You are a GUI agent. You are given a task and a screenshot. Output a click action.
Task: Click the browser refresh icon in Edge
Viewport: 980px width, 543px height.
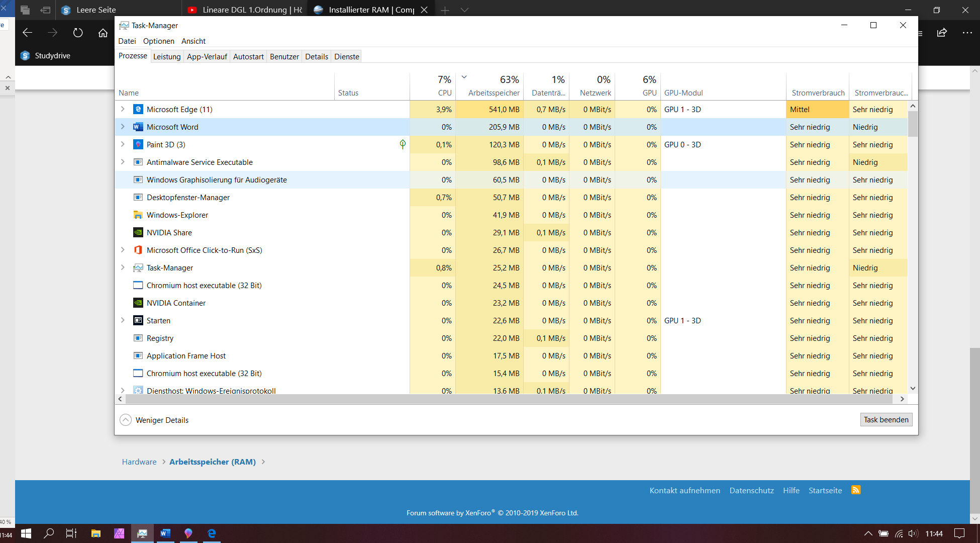point(78,33)
